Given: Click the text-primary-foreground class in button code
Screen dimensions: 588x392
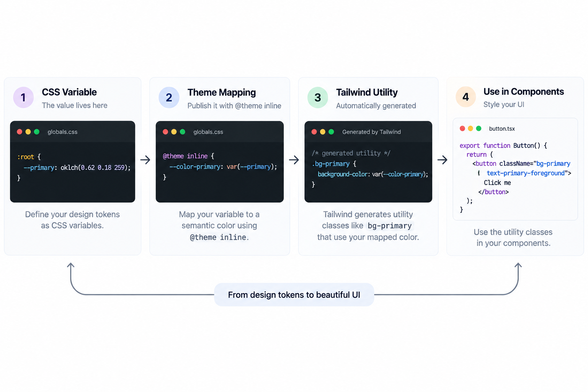Looking at the screenshot, I should click(526, 173).
